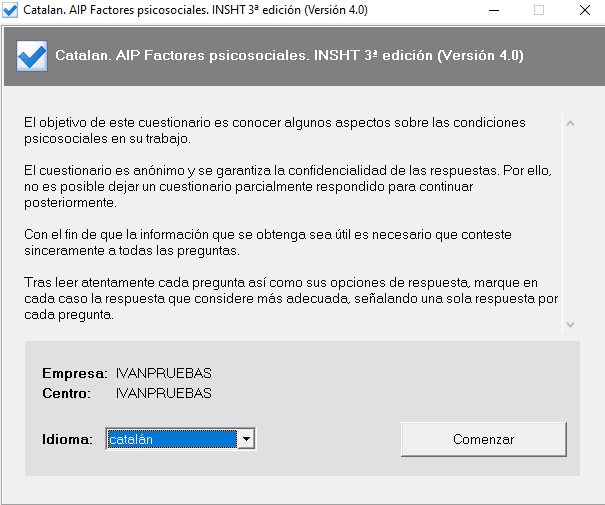Open the Idioma dropdown arrow
Screen dimensions: 605x505
coord(247,439)
